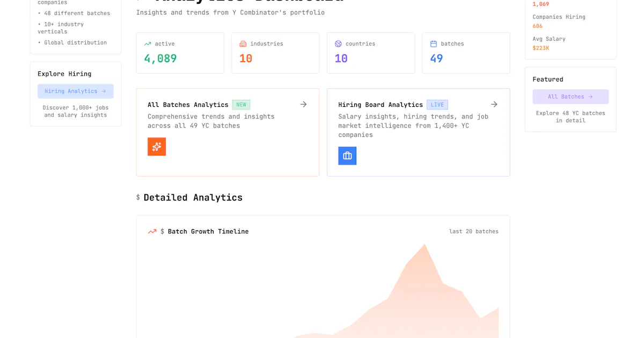Click the orange sparkles icon in All Batches Analytics
644x338 pixels.
tap(157, 146)
